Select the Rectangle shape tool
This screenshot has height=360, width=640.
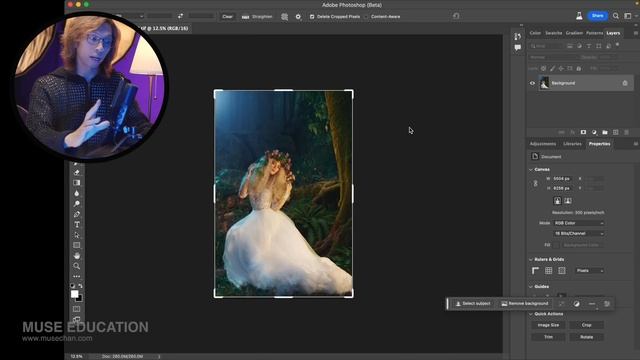pos(77,245)
